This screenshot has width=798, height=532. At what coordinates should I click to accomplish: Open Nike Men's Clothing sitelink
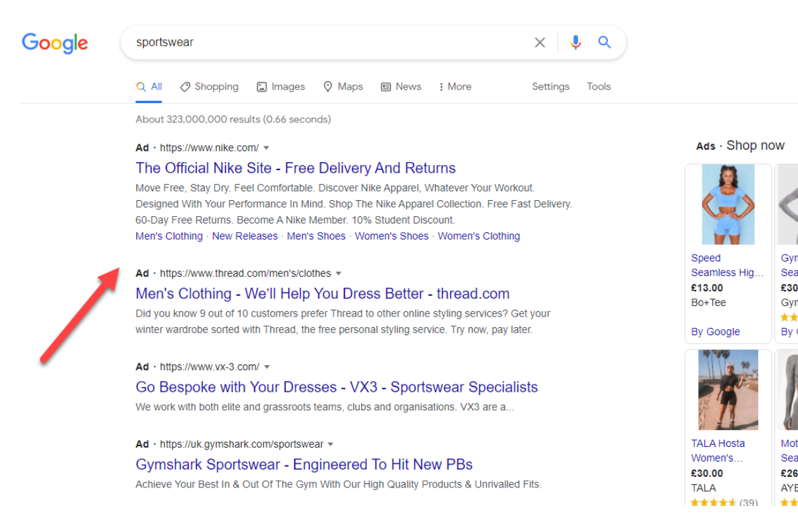(x=169, y=236)
